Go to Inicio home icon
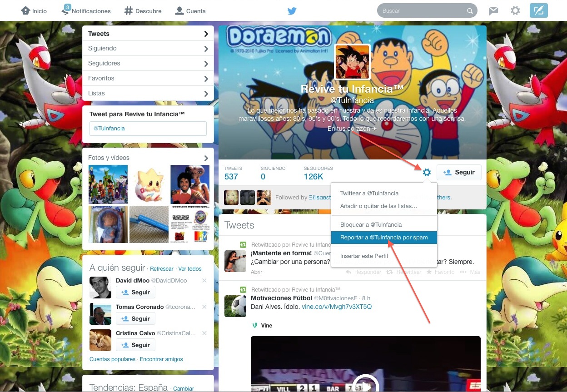Viewport: 567px width, 392px height. pyautogui.click(x=25, y=10)
